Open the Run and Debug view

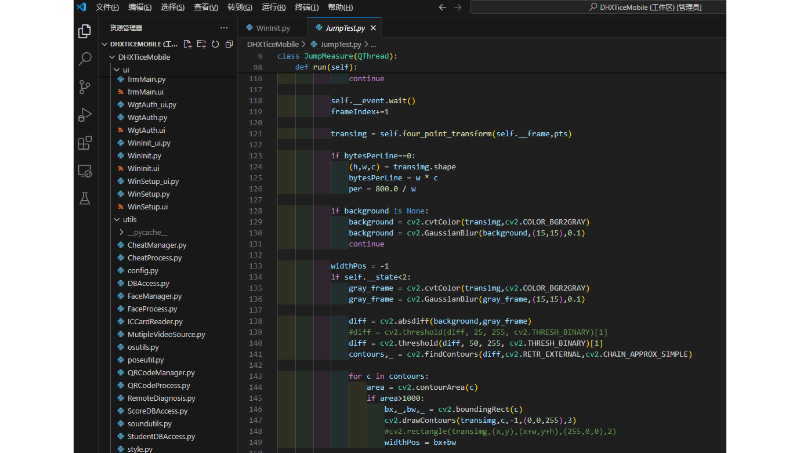click(x=85, y=115)
